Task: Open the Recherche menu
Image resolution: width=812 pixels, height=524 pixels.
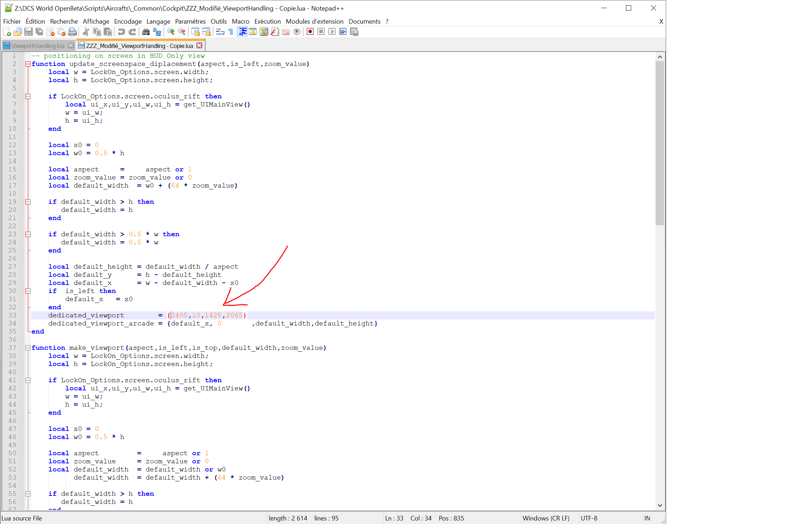Action: tap(64, 22)
